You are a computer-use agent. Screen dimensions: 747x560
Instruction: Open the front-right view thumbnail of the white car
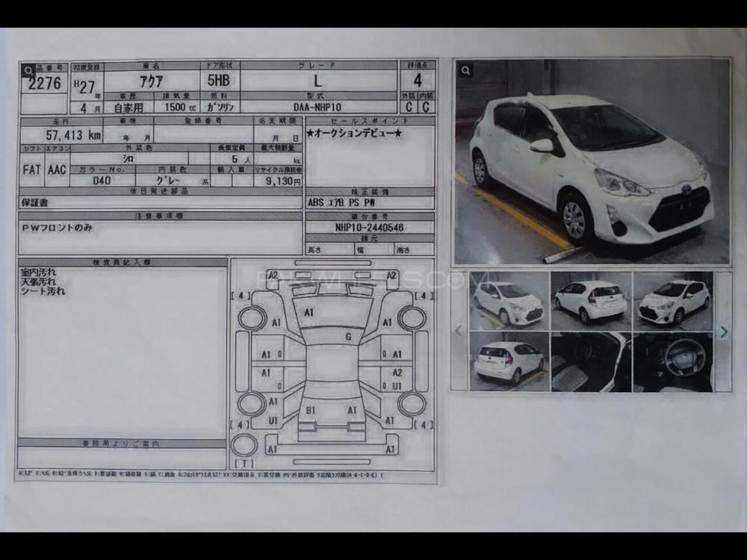point(509,301)
